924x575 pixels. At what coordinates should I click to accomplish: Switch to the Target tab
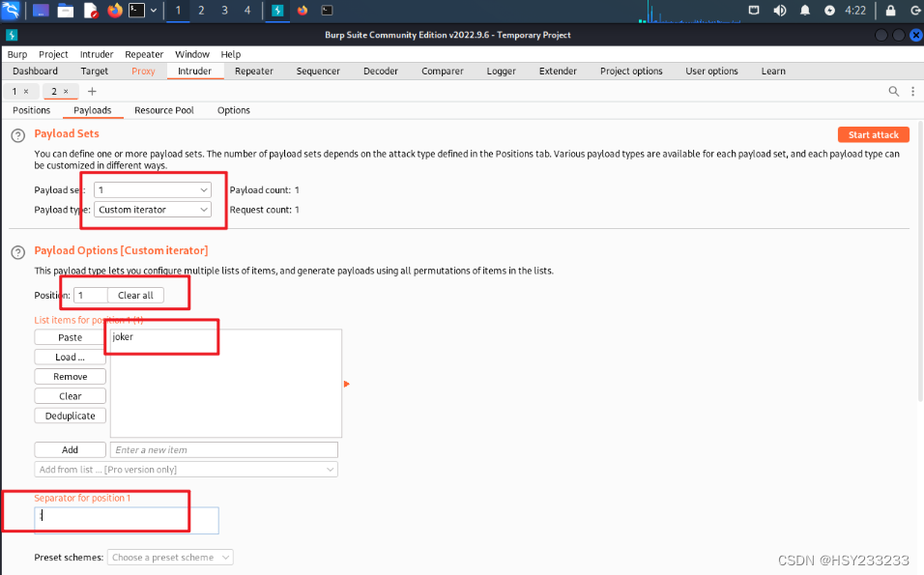pos(95,71)
